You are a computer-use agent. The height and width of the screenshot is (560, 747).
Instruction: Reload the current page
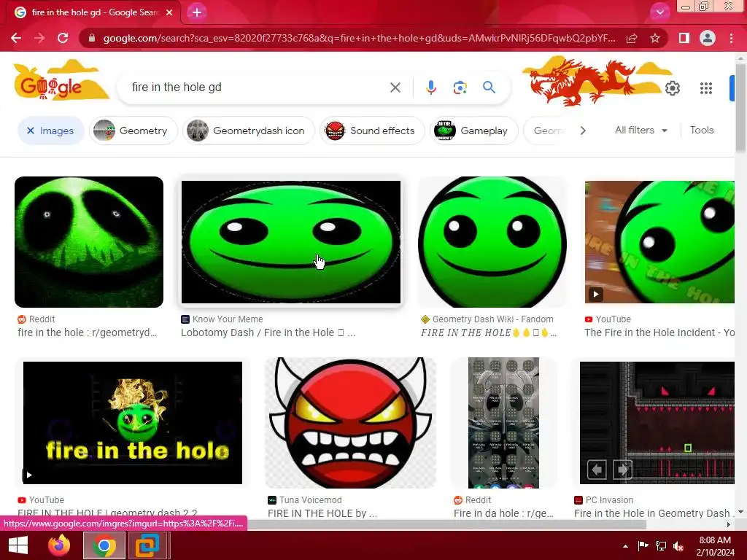63,38
